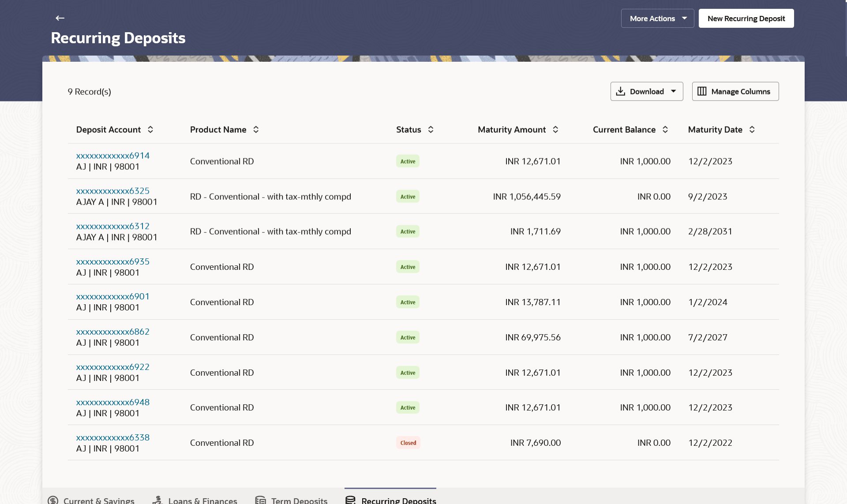Open deposit account ending 6862
Screen dimensions: 847x504
coord(112,332)
